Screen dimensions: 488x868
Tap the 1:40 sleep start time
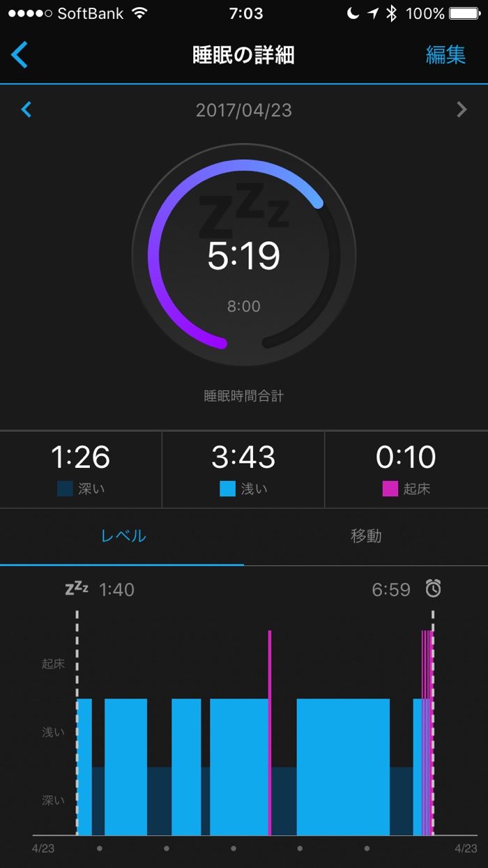click(116, 590)
